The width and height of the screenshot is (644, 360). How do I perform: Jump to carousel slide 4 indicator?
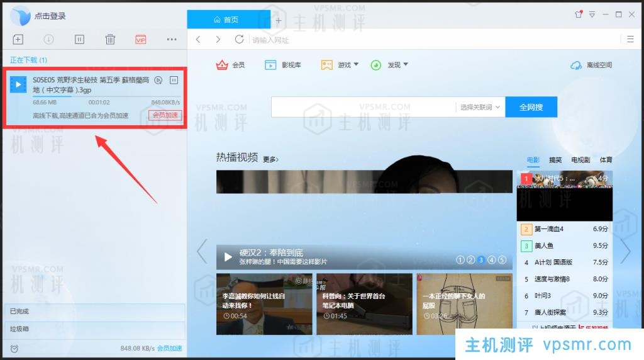pyautogui.click(x=492, y=260)
